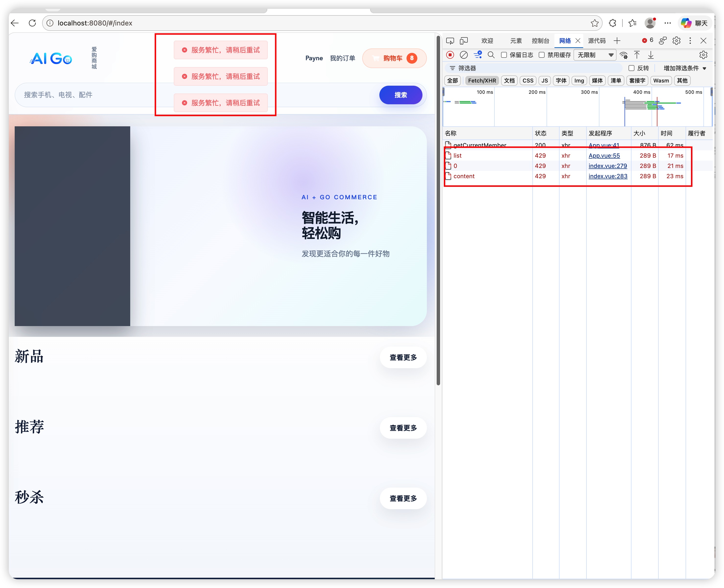The height and width of the screenshot is (588, 724).
Task: Click the 搜索 button
Action: click(401, 95)
